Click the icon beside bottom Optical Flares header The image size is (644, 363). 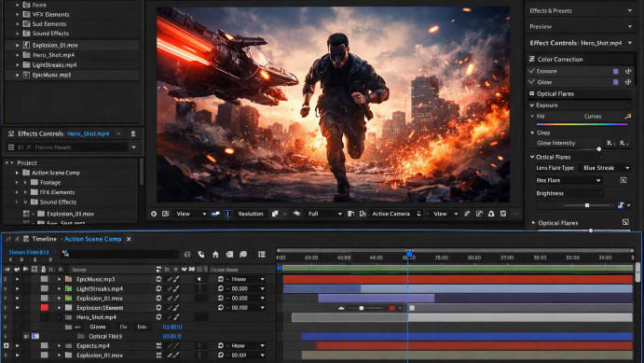pyautogui.click(x=625, y=222)
